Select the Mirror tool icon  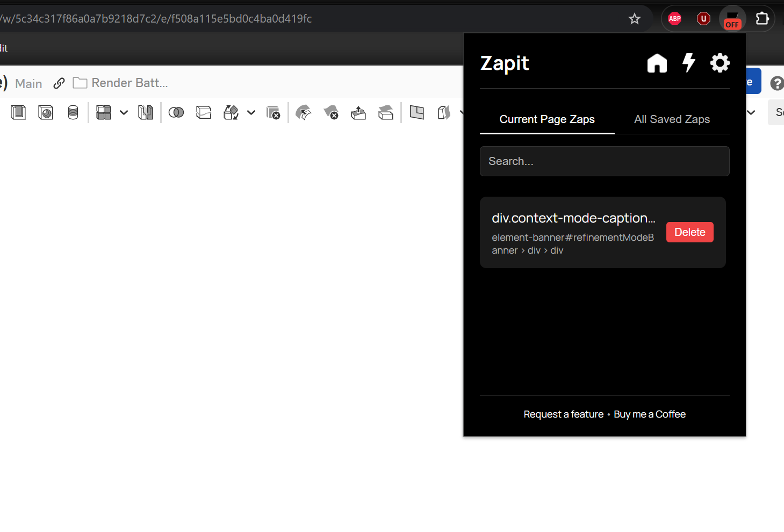pyautogui.click(x=146, y=112)
